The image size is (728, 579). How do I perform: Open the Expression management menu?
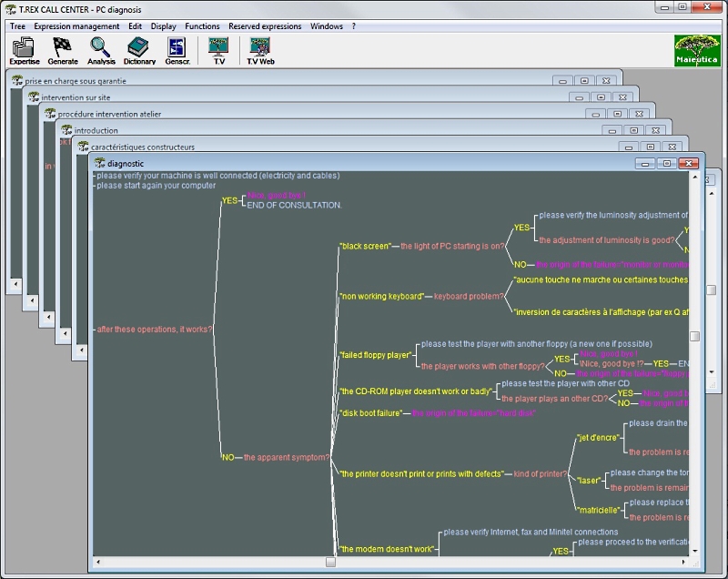pos(74,26)
